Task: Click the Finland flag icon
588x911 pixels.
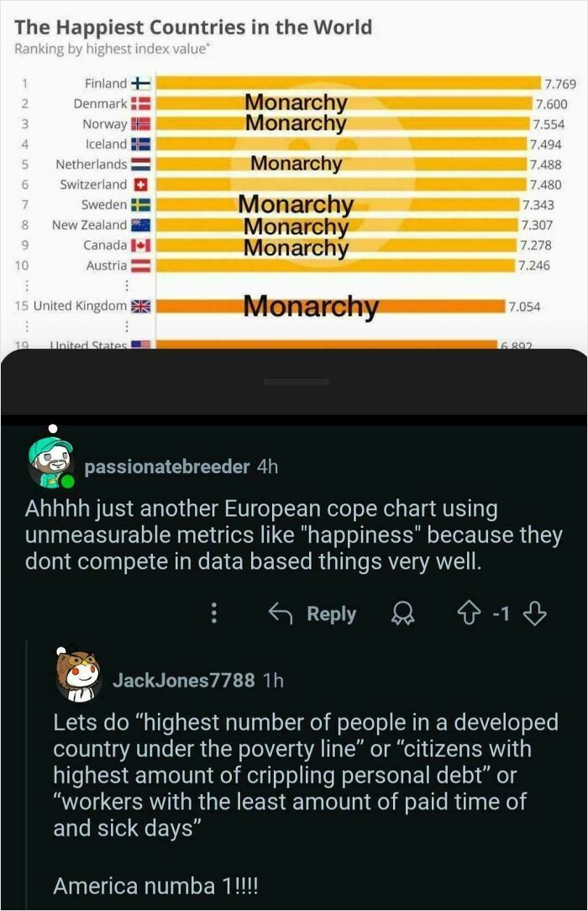Action: 140,83
